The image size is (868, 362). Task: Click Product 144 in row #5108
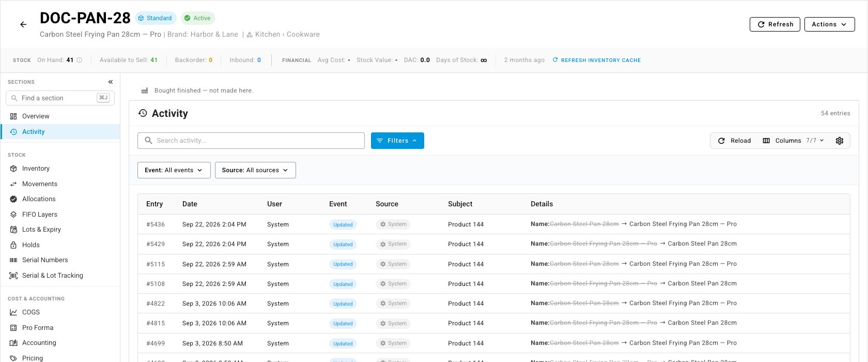(x=466, y=284)
